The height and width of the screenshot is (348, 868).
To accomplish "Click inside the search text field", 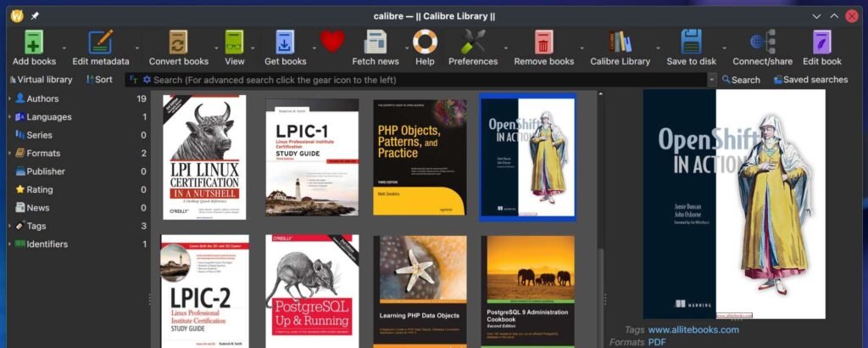I will [x=424, y=80].
